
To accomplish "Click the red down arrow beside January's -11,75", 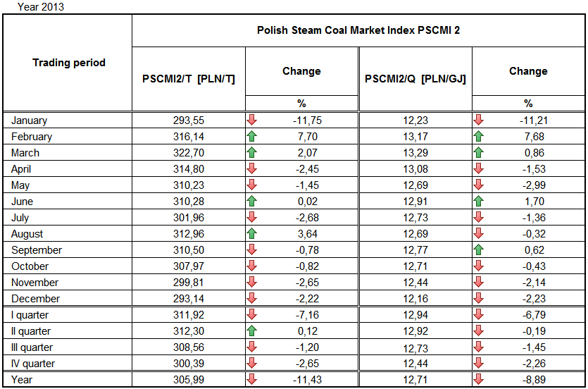I will click(251, 121).
